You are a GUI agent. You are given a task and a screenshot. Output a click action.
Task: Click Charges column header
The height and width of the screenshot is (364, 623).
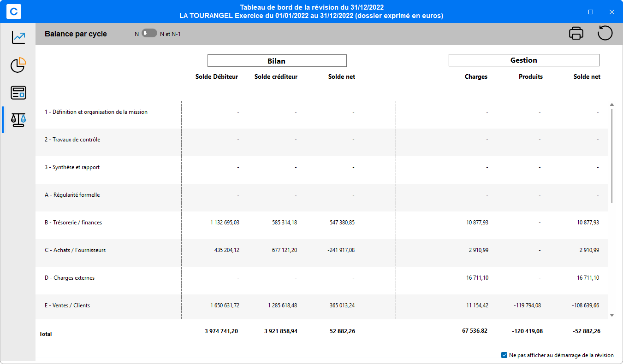476,77
